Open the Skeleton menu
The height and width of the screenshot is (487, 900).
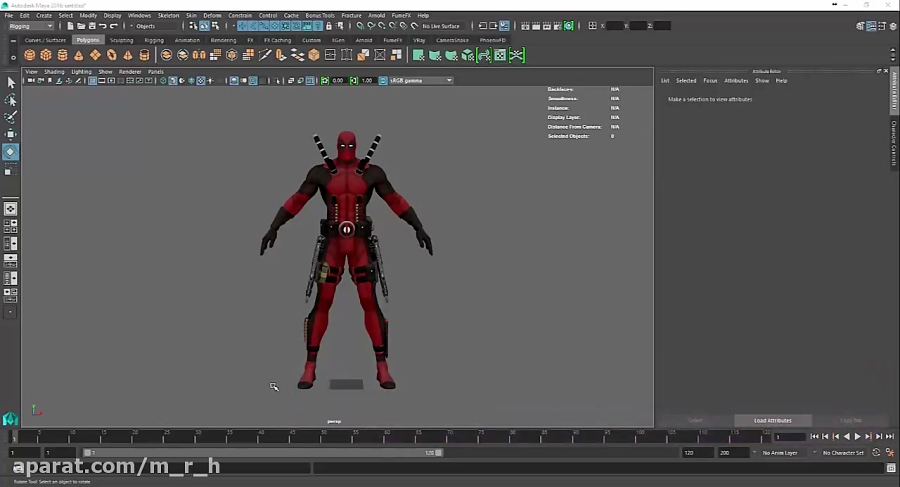168,16
